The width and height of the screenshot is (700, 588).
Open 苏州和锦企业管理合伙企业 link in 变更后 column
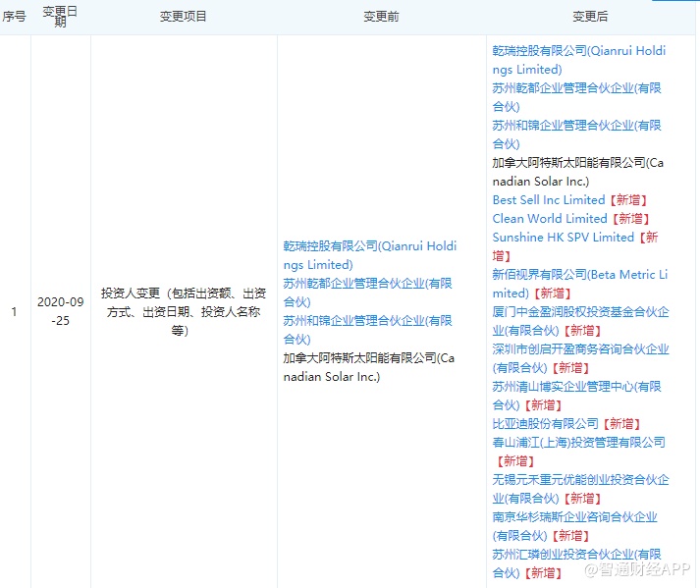576,134
